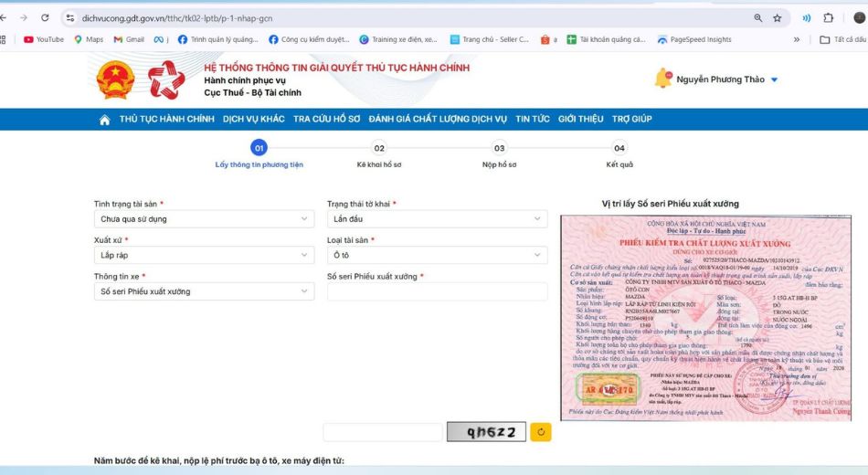Click the zoom magnifier icon in address bar
Screen dimensions: 868x475
pos(757,17)
